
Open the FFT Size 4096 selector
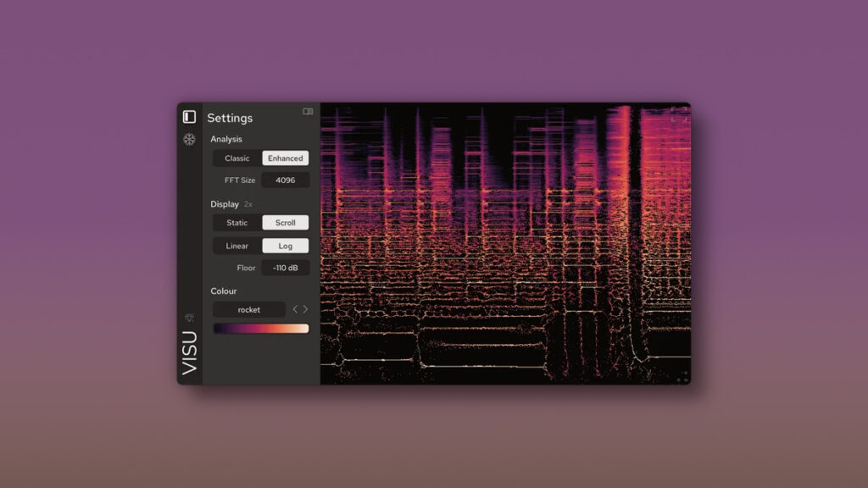pos(286,180)
